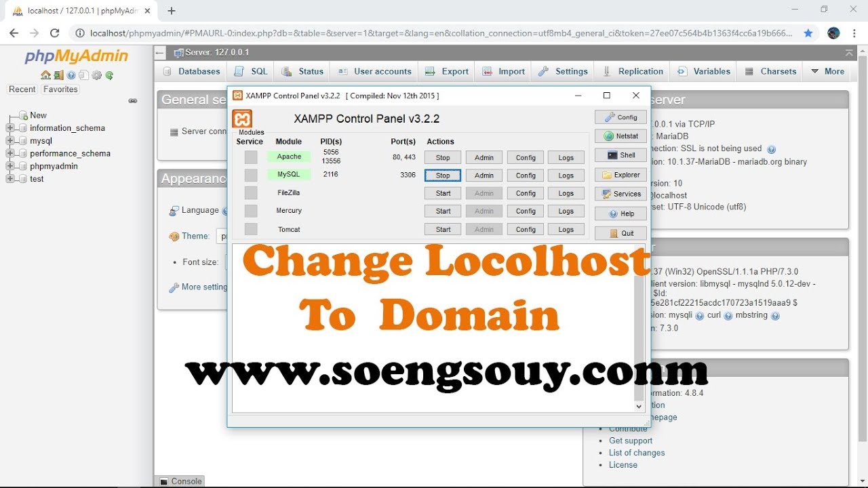Toggle the FileZilla service checkbox
Image resolution: width=868 pixels, height=488 pixels.
point(251,193)
